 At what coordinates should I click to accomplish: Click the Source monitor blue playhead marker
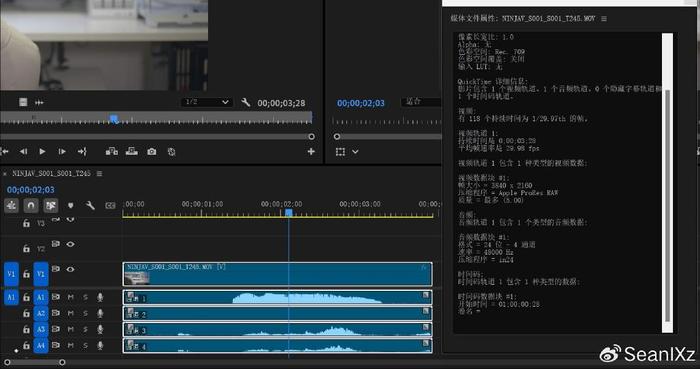pyautogui.click(x=114, y=119)
